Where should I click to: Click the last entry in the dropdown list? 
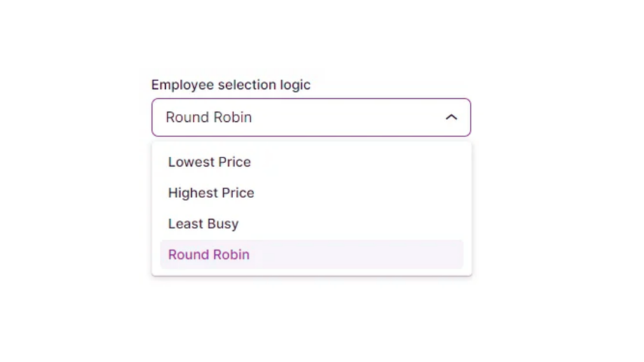pyautogui.click(x=209, y=254)
